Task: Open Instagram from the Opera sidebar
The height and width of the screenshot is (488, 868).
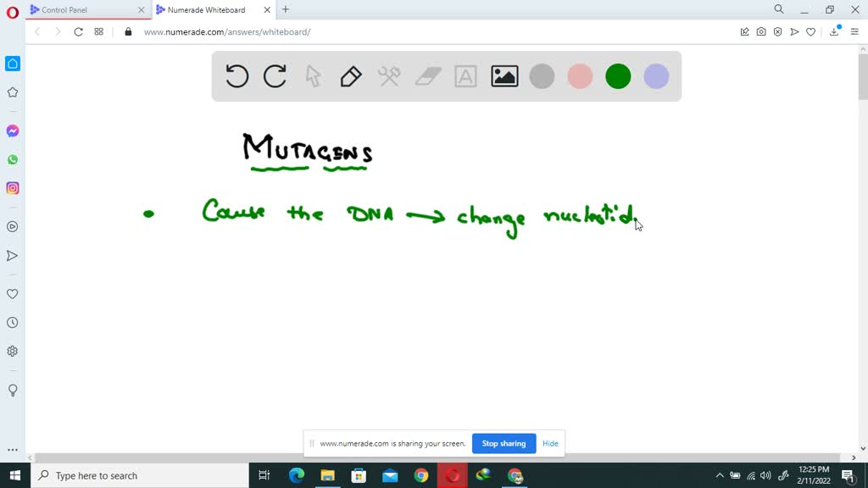Action: click(x=12, y=187)
